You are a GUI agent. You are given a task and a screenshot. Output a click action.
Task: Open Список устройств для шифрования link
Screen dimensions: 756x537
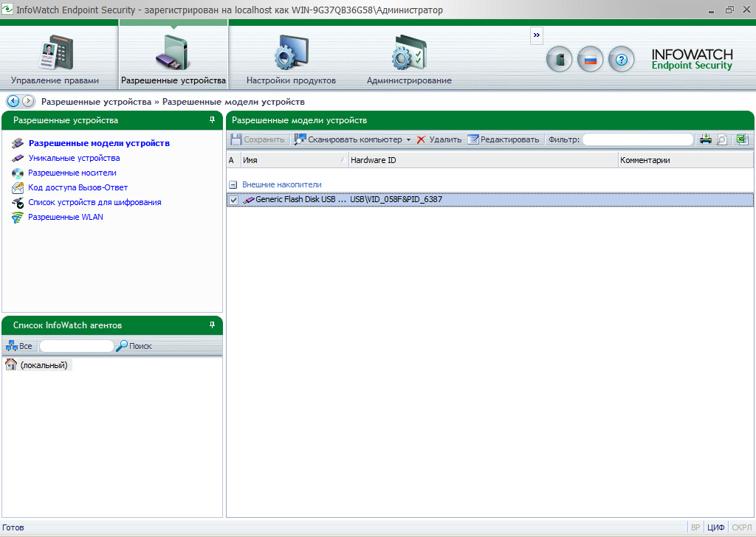94,202
